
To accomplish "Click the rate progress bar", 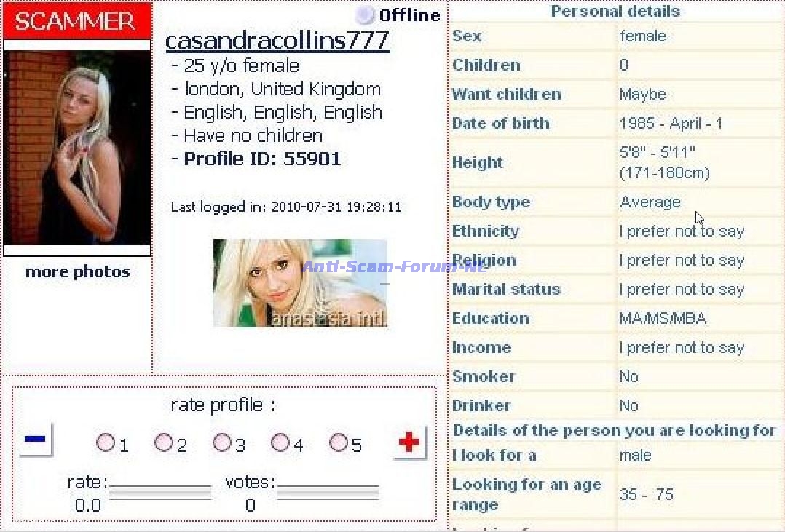I will click(x=159, y=493).
